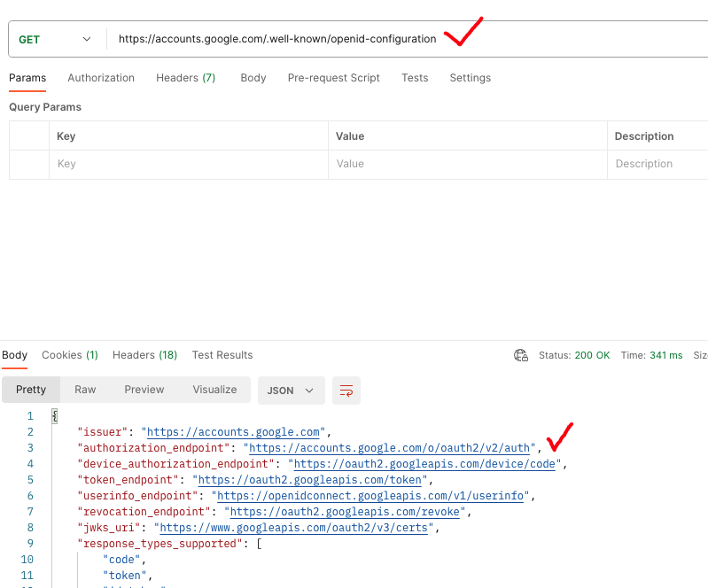The height and width of the screenshot is (588, 708).
Task: Open the Cookies (1) response tab
Action: tap(70, 355)
